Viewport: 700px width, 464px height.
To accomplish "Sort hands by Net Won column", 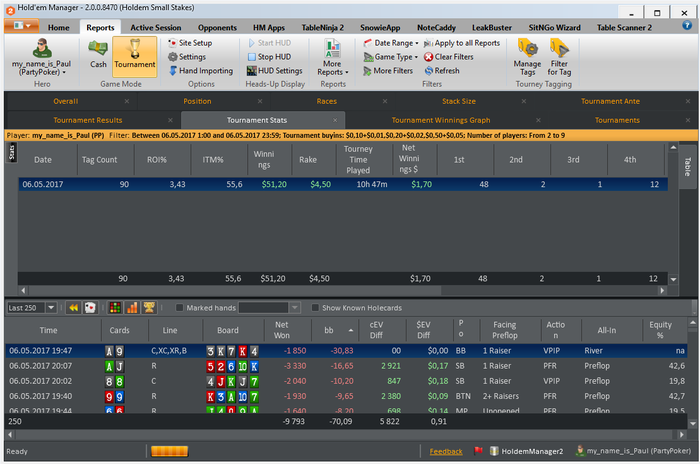I will [x=282, y=330].
